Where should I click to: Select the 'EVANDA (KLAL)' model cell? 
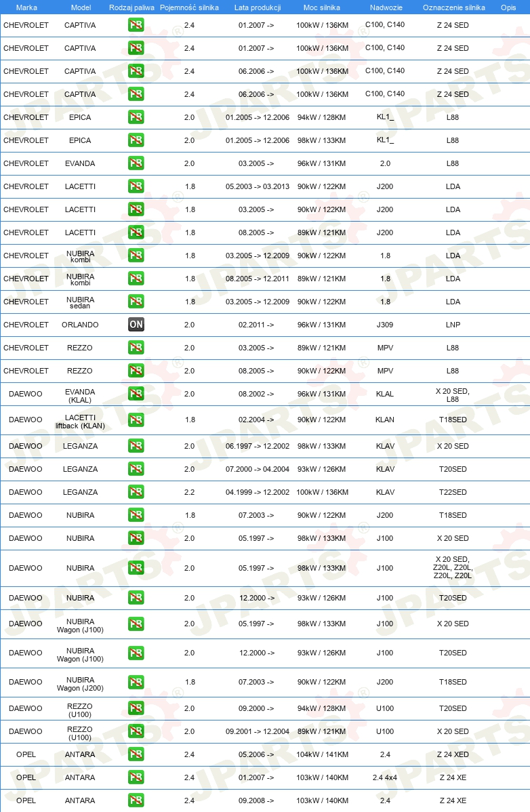coord(80,396)
